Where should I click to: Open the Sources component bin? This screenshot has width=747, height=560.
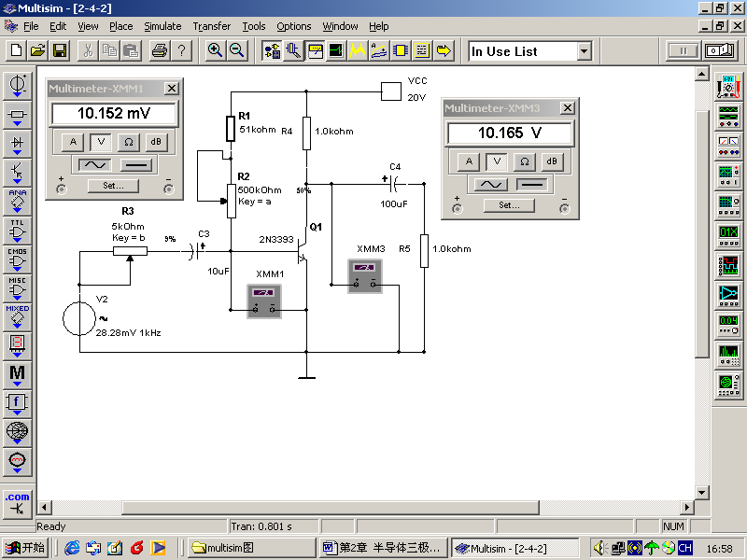coord(18,86)
